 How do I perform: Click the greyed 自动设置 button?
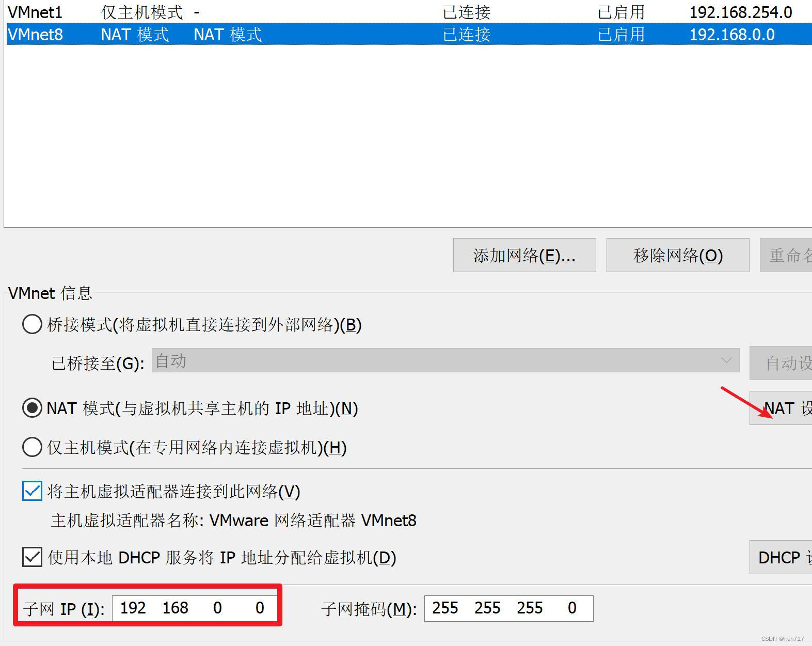coord(781,363)
